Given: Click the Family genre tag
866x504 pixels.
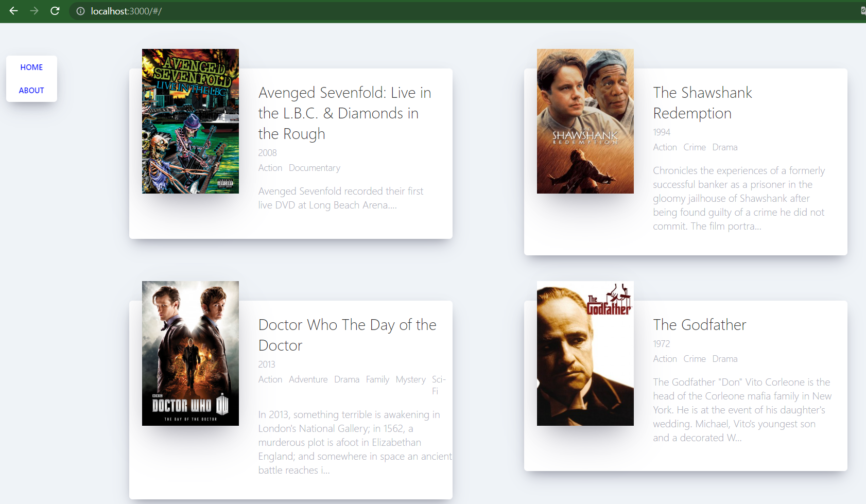Looking at the screenshot, I should [x=377, y=379].
